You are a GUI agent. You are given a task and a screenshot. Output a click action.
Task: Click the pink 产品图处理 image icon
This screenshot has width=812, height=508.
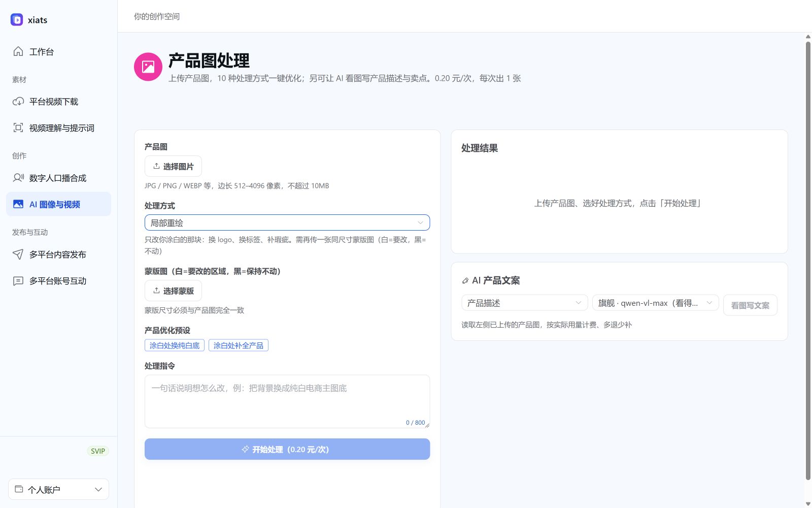tap(148, 67)
